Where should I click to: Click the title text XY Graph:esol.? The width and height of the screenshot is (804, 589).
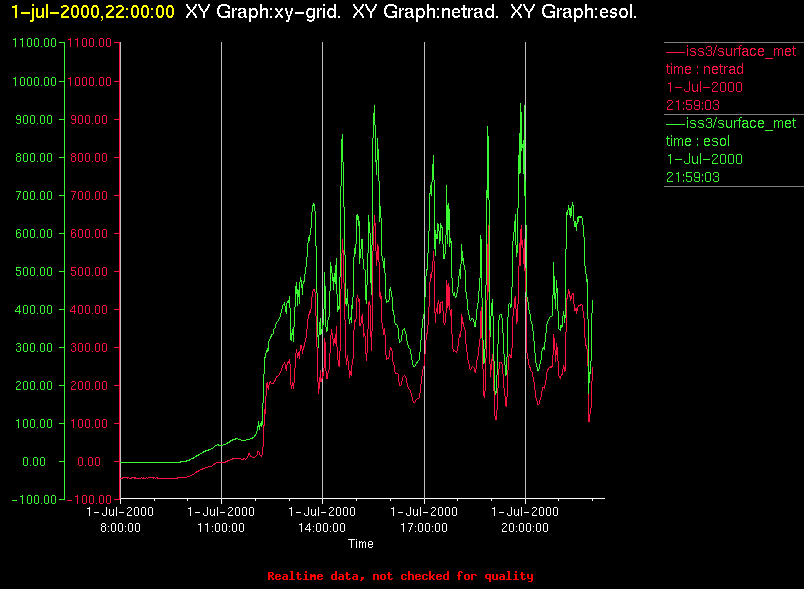pyautogui.click(x=574, y=12)
